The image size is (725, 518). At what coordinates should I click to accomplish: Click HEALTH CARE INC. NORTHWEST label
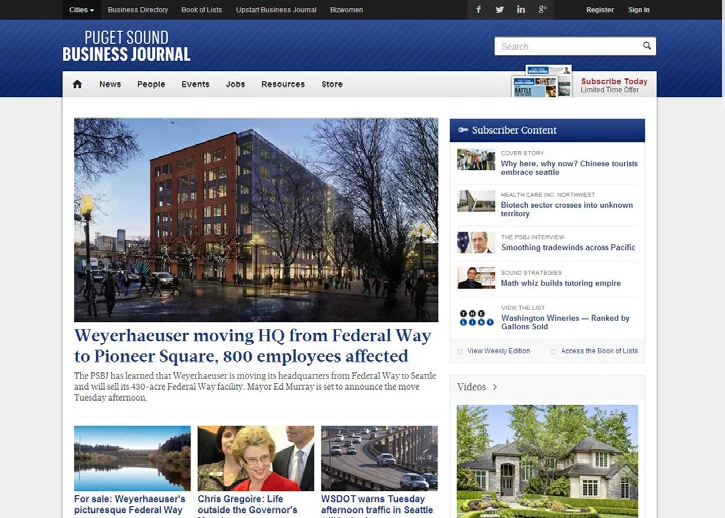click(x=548, y=195)
